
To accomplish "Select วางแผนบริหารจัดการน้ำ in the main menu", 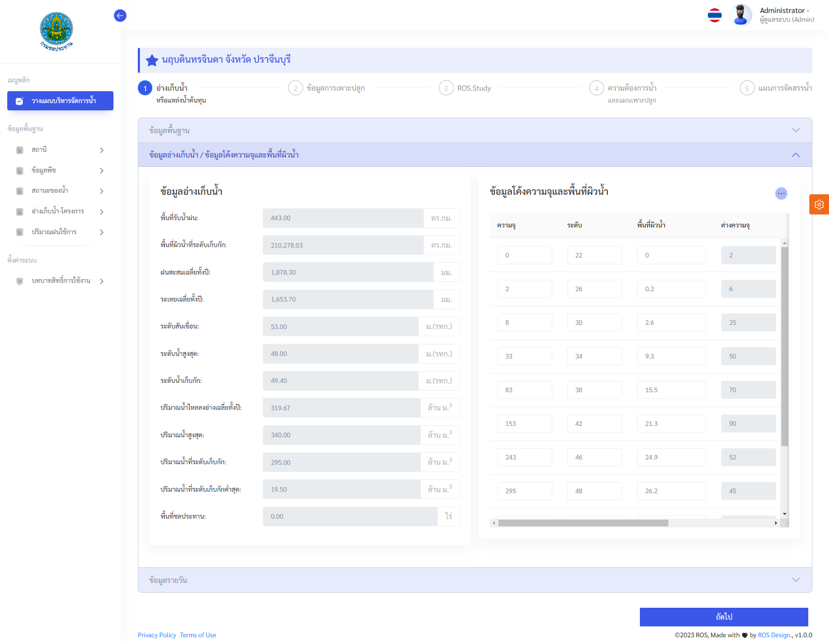I will (60, 101).
